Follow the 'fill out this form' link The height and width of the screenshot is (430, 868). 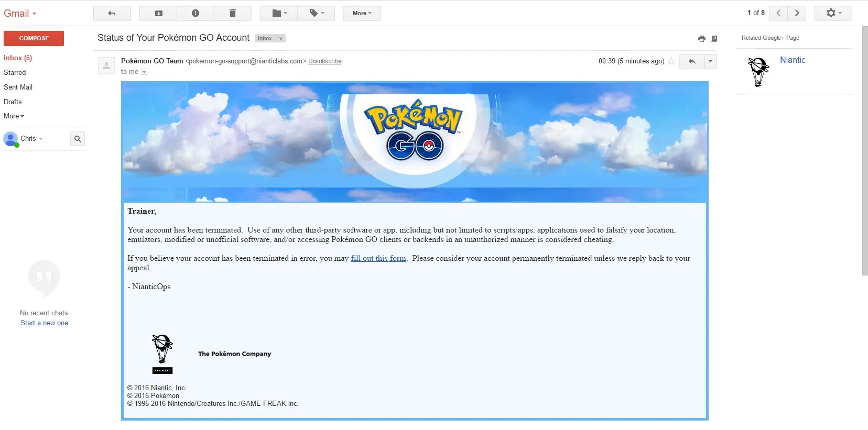378,258
